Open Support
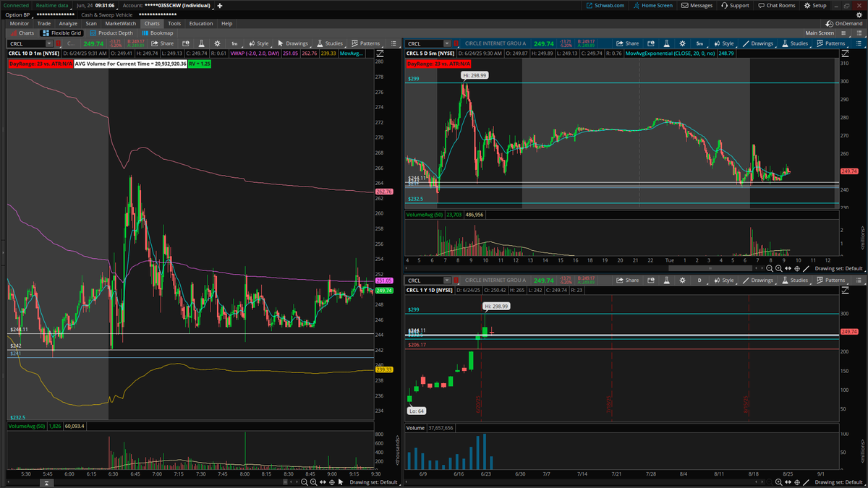The width and height of the screenshot is (868, 488). coord(735,5)
